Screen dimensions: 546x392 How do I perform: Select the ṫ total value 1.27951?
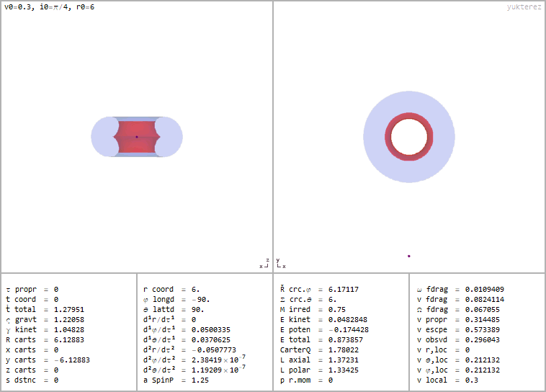(69, 309)
